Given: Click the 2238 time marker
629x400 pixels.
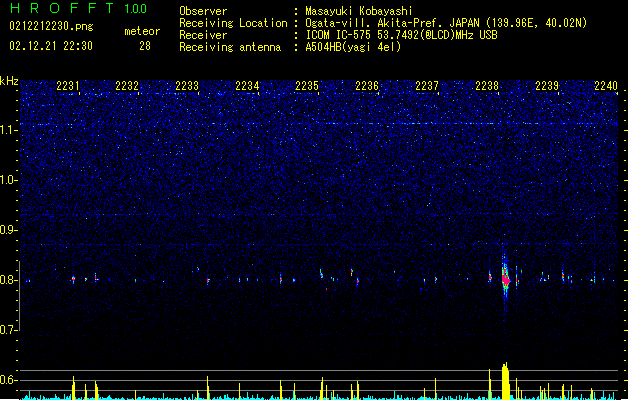Looking at the screenshot, I should click(x=487, y=86).
